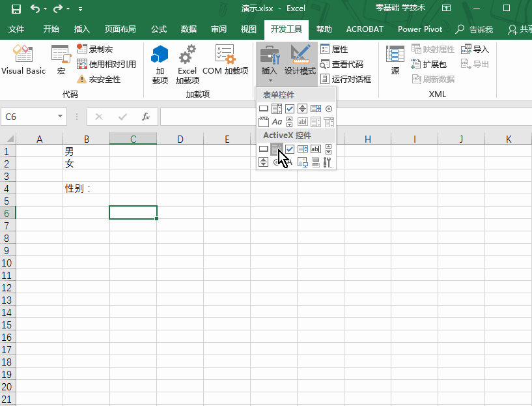Undo the last action
Viewport: 532px width, 406px height.
[35, 8]
